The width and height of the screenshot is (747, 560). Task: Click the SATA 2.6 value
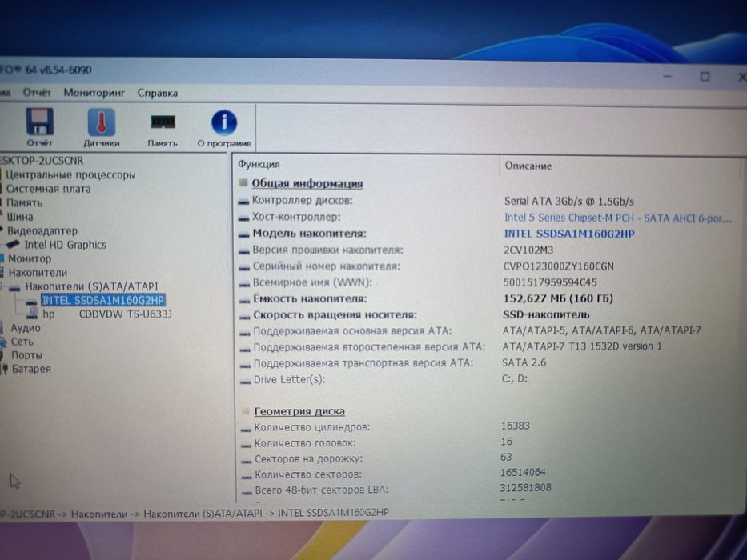pos(524,362)
